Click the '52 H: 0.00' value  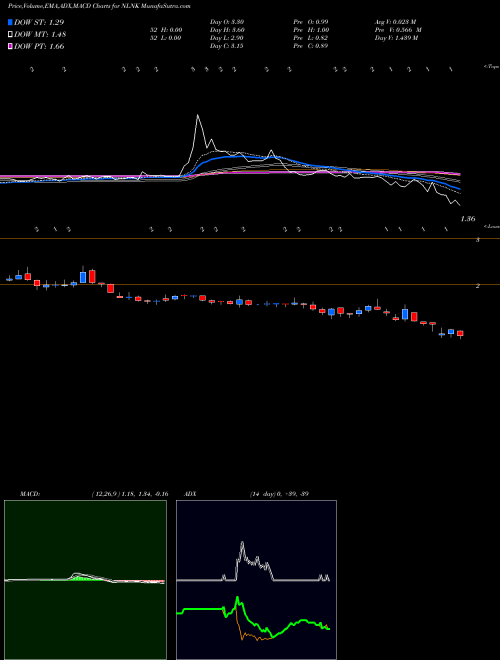coord(164,30)
